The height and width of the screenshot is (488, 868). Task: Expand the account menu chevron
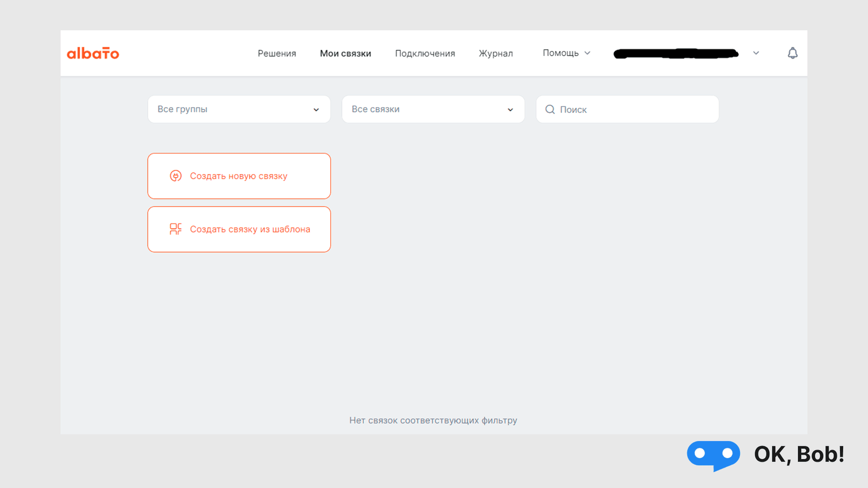point(756,53)
